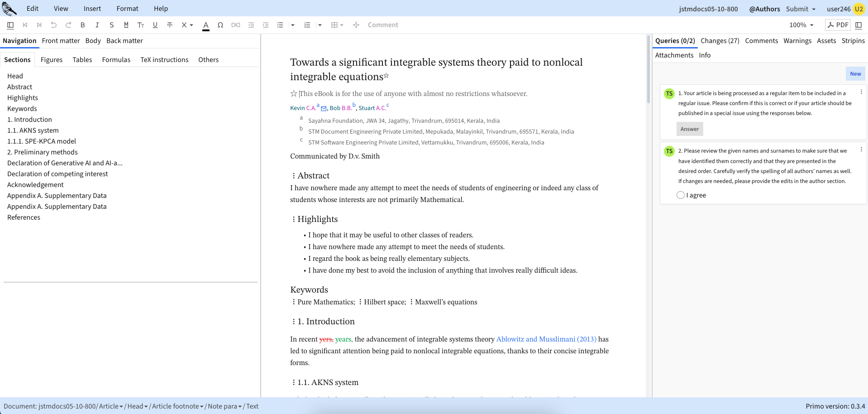Expand the Submit dropdown menu
The image size is (868, 414).
pyautogui.click(x=801, y=9)
